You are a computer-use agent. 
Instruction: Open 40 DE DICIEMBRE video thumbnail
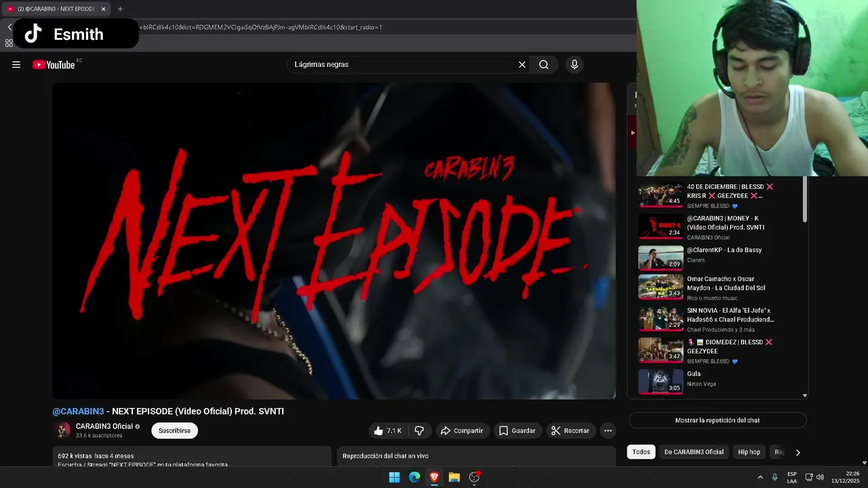coord(660,195)
